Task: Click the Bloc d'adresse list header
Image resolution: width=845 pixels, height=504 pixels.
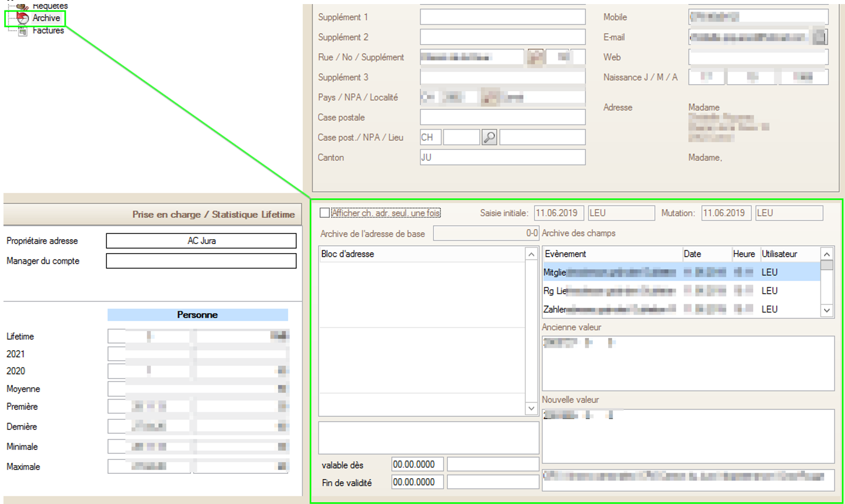Action: coord(422,254)
